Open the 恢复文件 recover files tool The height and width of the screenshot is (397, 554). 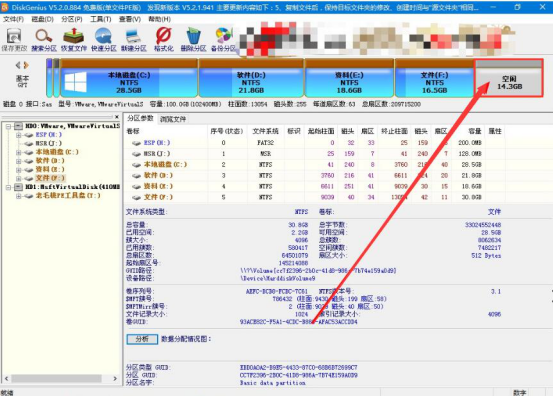coord(73,40)
